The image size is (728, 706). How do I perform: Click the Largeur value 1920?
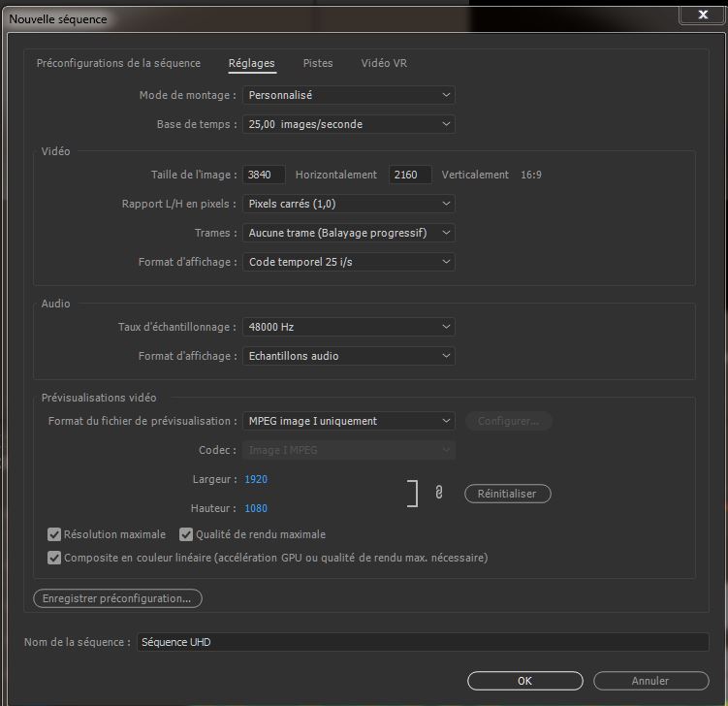(x=256, y=479)
